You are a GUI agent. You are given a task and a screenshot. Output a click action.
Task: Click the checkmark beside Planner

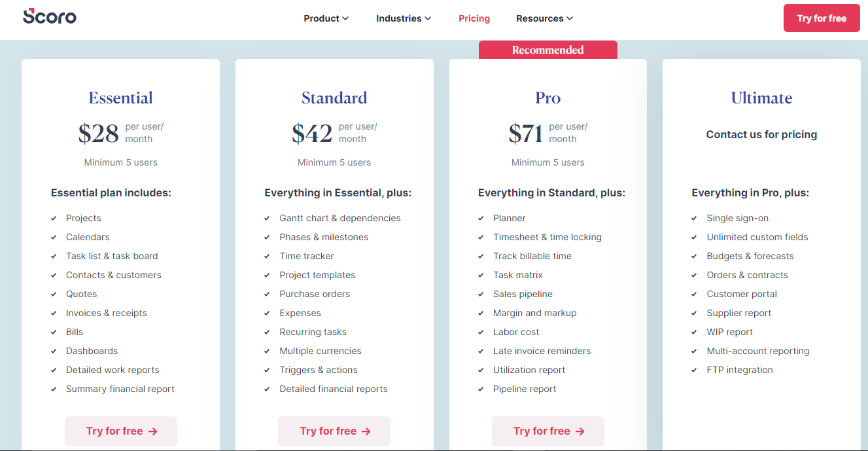[481, 218]
